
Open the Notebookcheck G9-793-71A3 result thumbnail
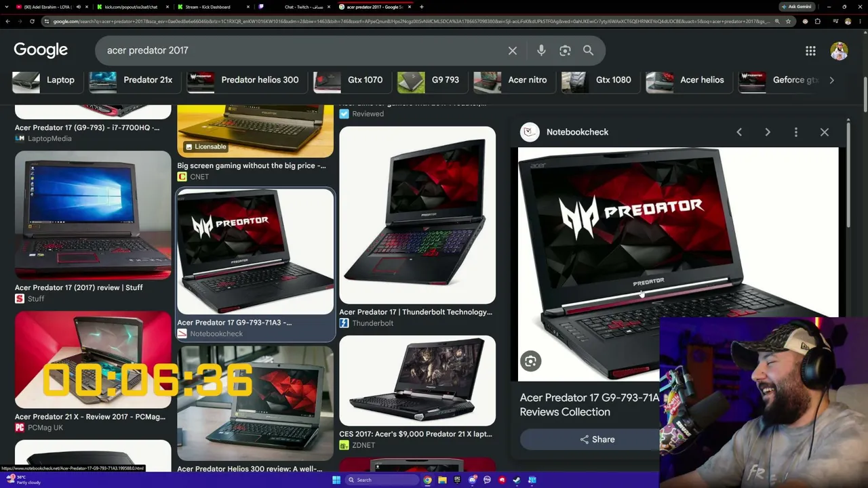pos(255,251)
